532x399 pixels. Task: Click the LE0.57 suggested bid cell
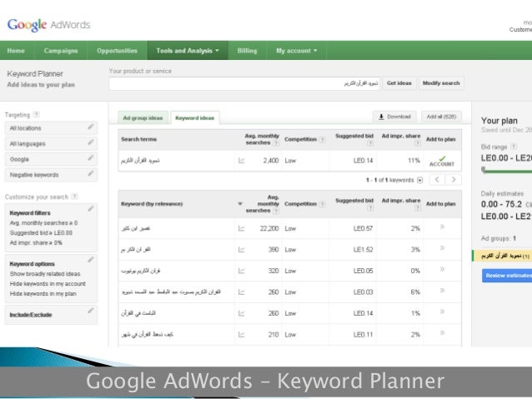363,228
